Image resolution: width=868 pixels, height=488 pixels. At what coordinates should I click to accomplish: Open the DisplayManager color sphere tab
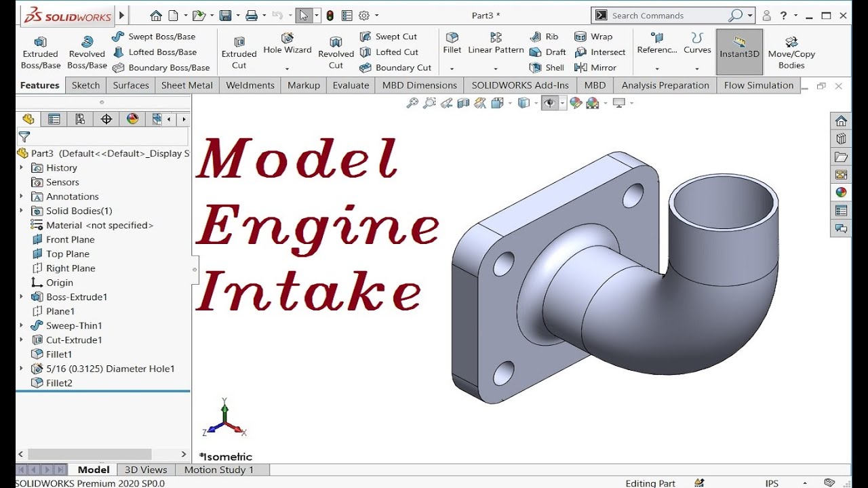(x=133, y=119)
